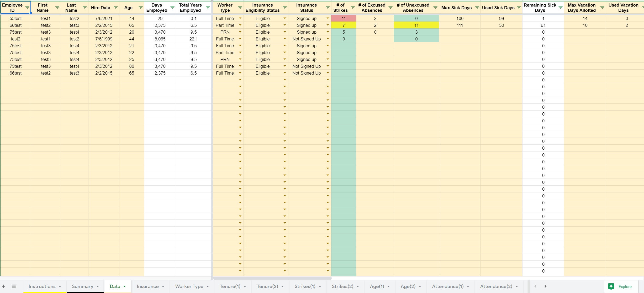Open the Full Time worker type dropdown for 55test

point(240,18)
